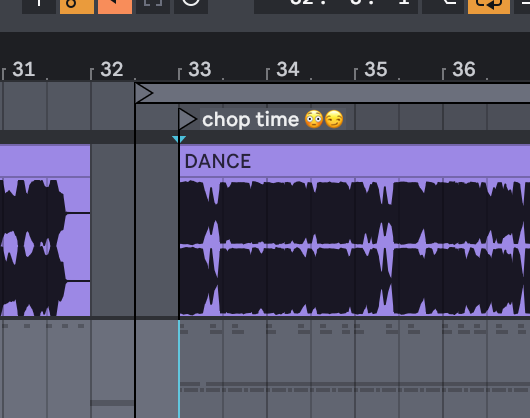Image resolution: width=530 pixels, height=418 pixels.
Task: Click the orange Re-enable Automation arrow button
Action: (x=115, y=6)
